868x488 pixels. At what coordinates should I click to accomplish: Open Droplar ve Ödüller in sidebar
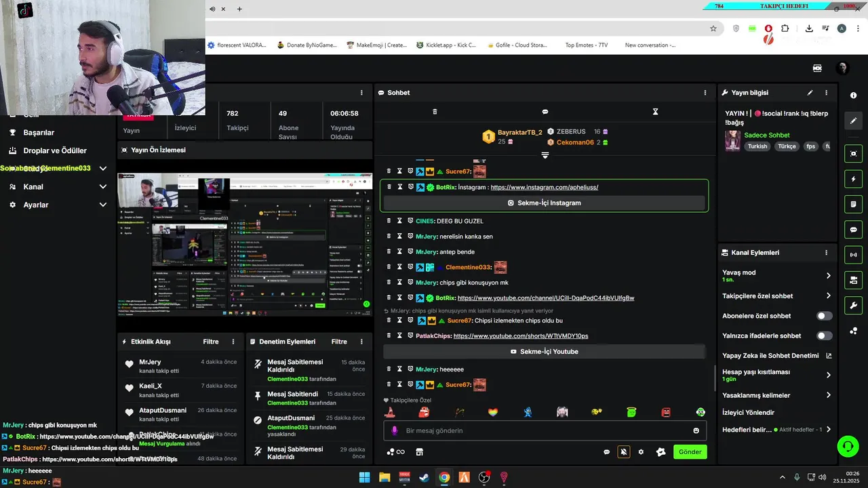pyautogui.click(x=55, y=150)
